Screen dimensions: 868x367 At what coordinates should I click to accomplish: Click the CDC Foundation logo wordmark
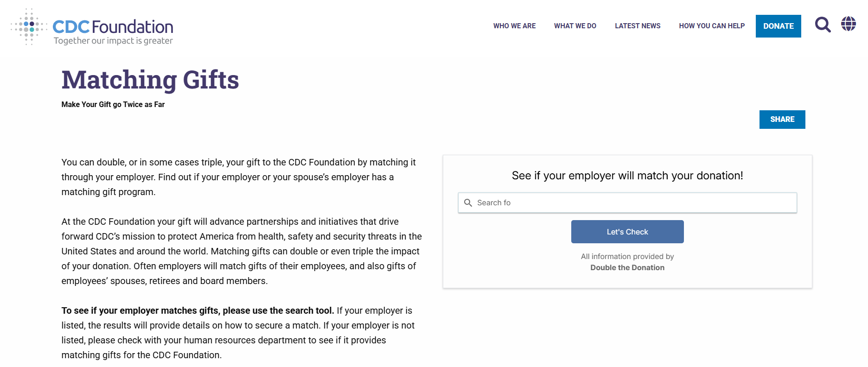[113, 27]
